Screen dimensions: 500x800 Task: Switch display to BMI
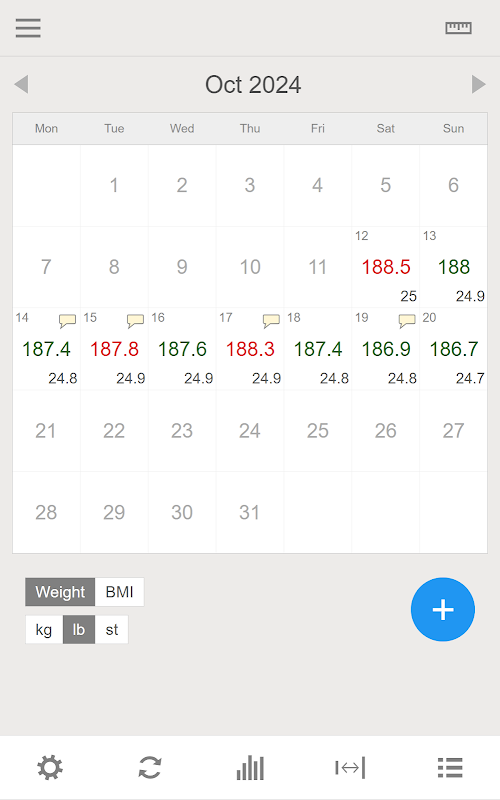pos(119,592)
